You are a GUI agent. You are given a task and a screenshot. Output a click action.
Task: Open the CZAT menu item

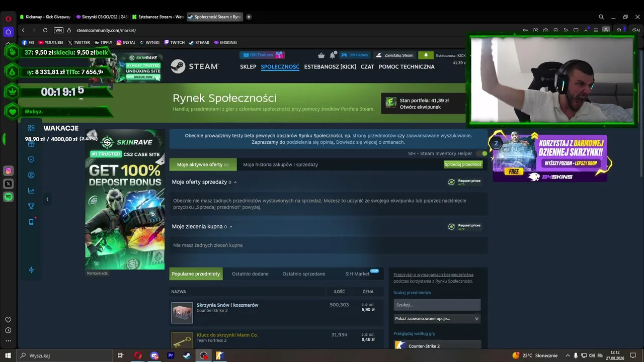367,67
